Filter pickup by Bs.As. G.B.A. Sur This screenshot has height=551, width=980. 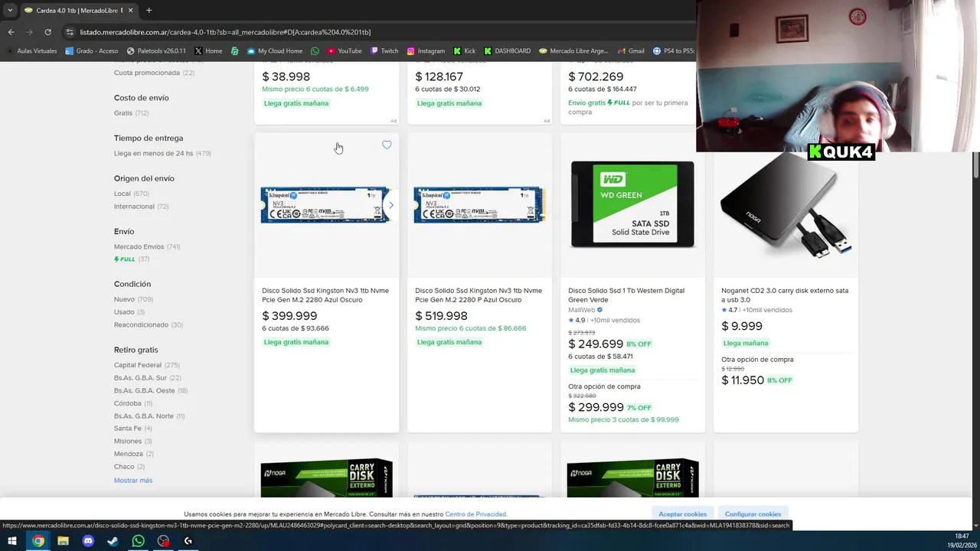tap(148, 378)
